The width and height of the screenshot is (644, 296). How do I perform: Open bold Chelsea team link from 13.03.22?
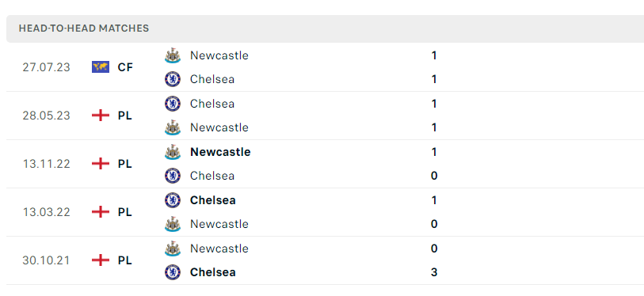point(213,200)
